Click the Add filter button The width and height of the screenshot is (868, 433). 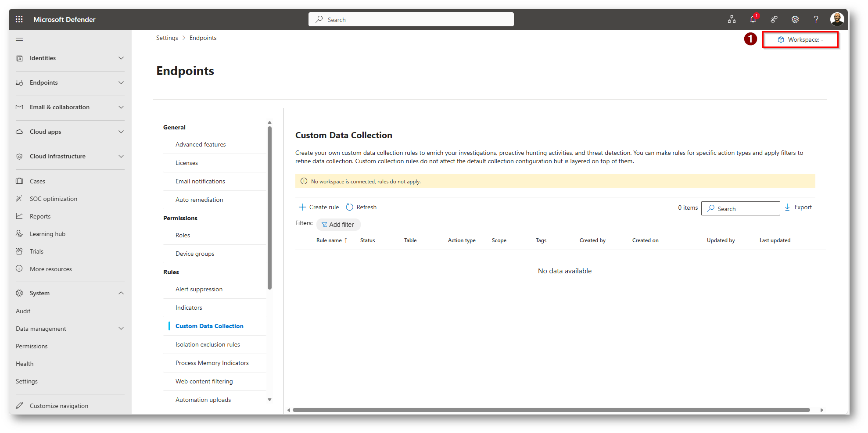click(338, 225)
